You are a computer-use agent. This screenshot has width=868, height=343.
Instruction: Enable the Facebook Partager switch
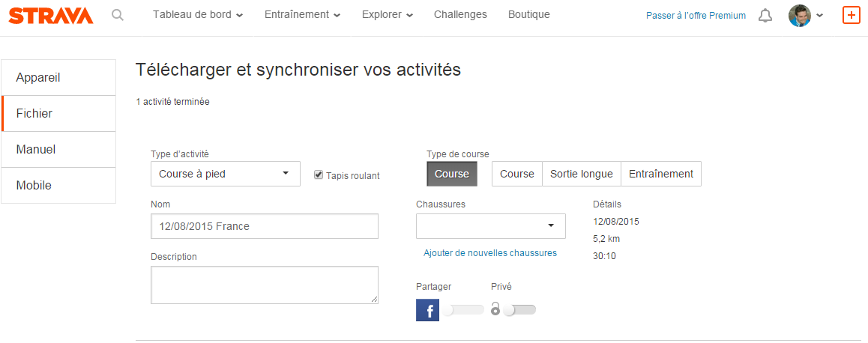point(462,310)
